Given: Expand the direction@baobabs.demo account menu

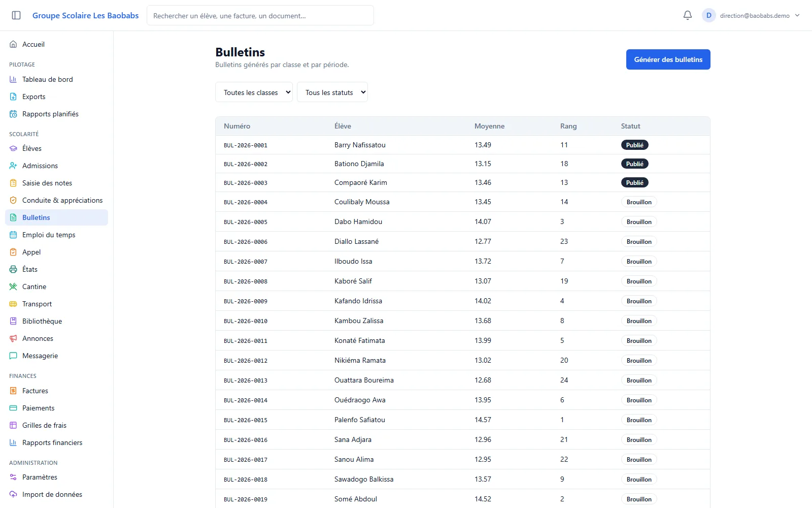Looking at the screenshot, I should click(x=751, y=15).
